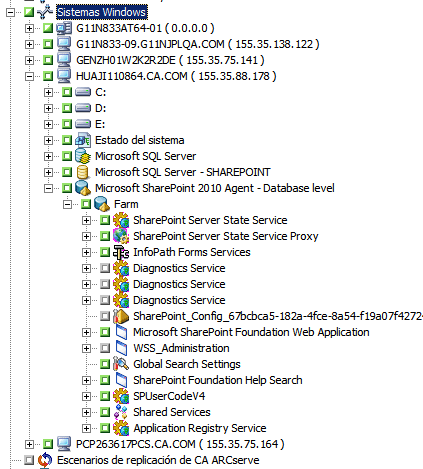Select the G11N833AT64-01 ( 0.0.0.0 ) label
This screenshot has width=423, height=469.
(145, 28)
